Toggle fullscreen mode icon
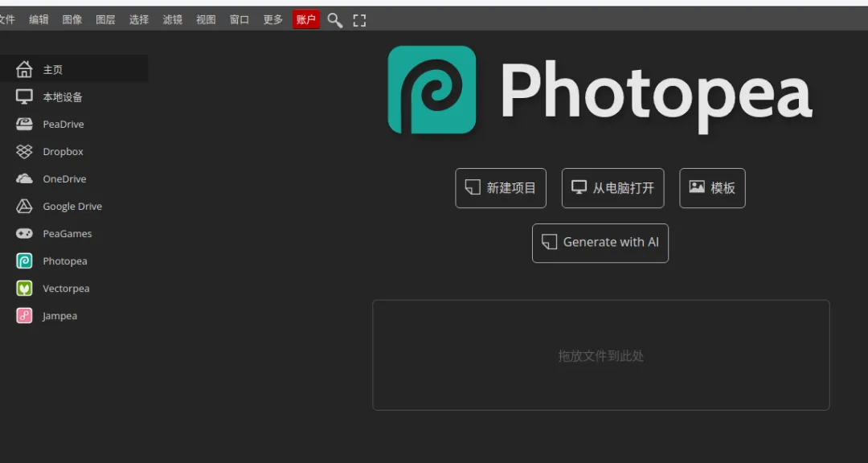Viewport: 868px width, 463px height. tap(360, 20)
